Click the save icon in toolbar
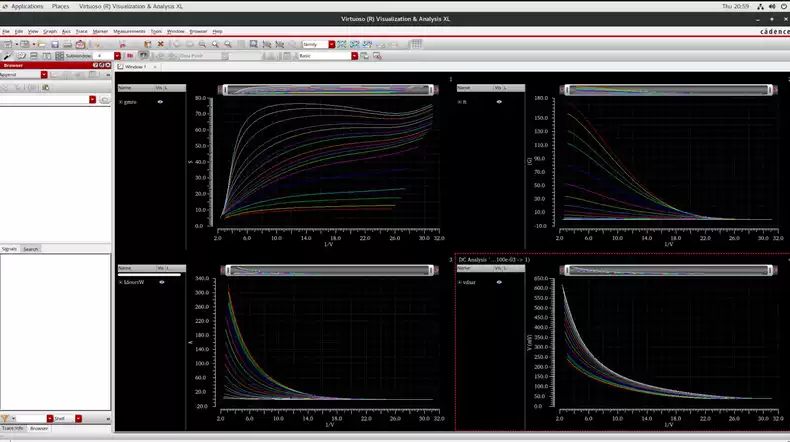Screen dimensions: 790x442 click(x=55, y=44)
